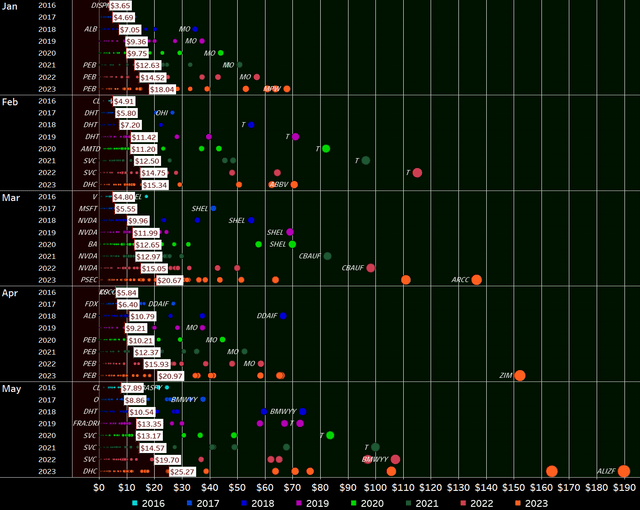This screenshot has height=510, width=640.
Task: Click the Apr month label
Action: [10, 293]
